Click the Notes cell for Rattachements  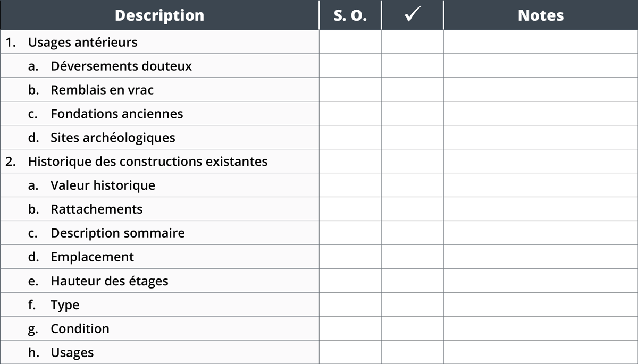pyautogui.click(x=540, y=209)
